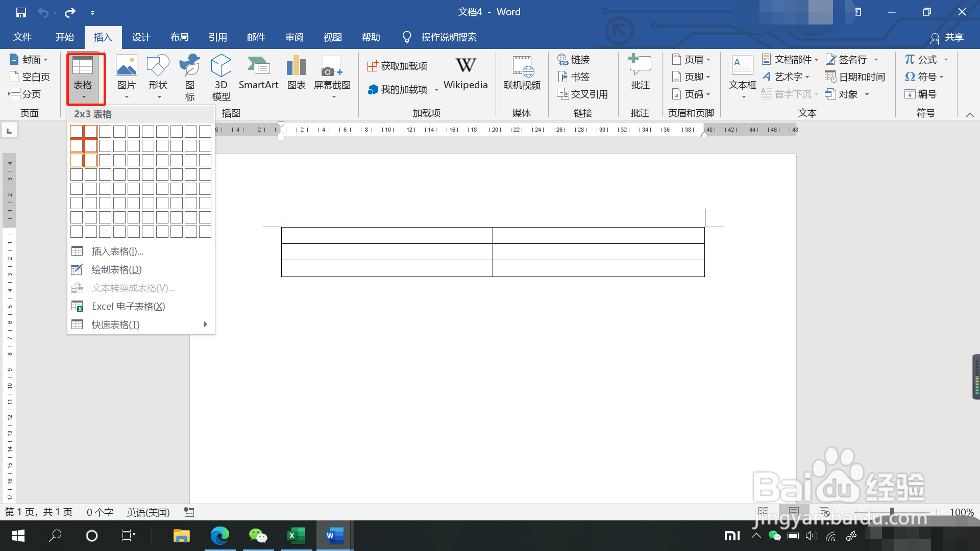The width and height of the screenshot is (980, 551).
Task: Click the Redo arrow icon
Action: [70, 12]
